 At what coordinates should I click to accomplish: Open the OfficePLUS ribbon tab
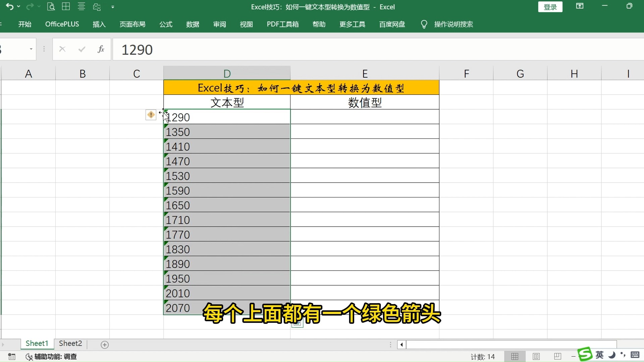(x=62, y=24)
